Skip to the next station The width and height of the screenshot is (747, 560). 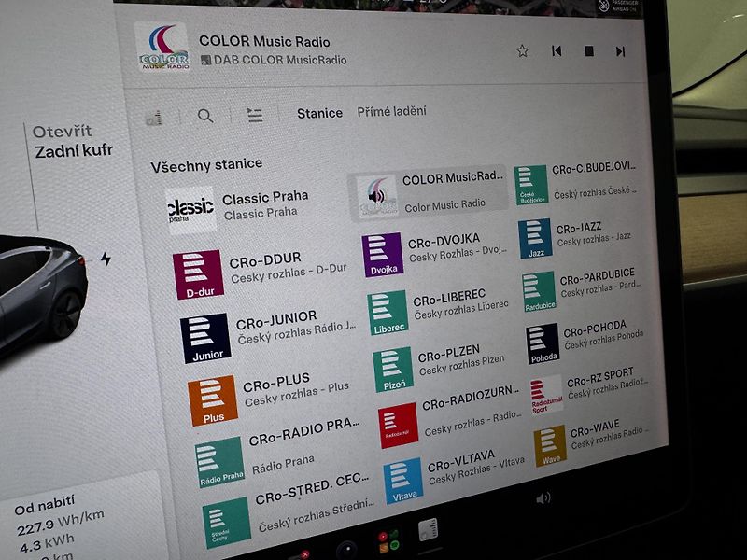point(620,51)
